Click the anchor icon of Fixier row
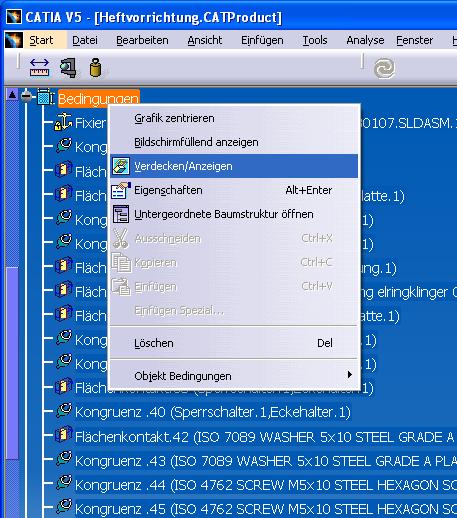The image size is (457, 518). tap(63, 122)
